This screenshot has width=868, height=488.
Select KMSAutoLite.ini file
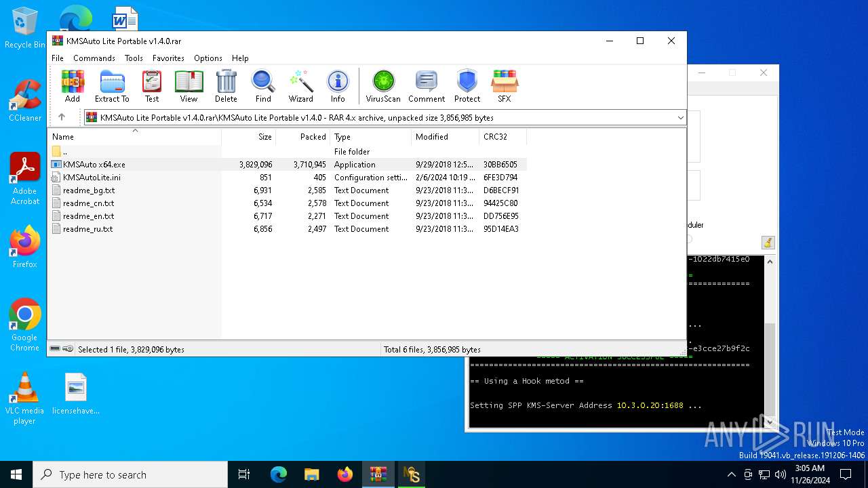tap(288, 178)
